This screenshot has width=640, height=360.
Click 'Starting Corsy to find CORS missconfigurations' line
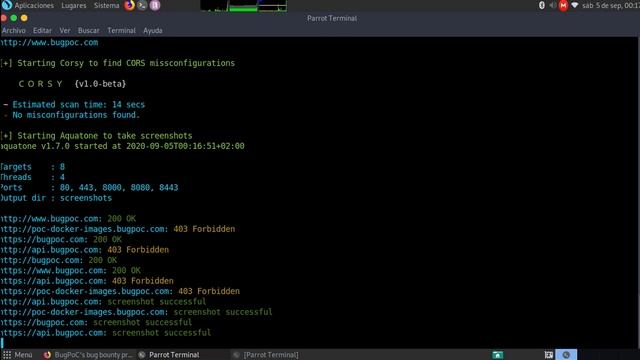coord(118,63)
